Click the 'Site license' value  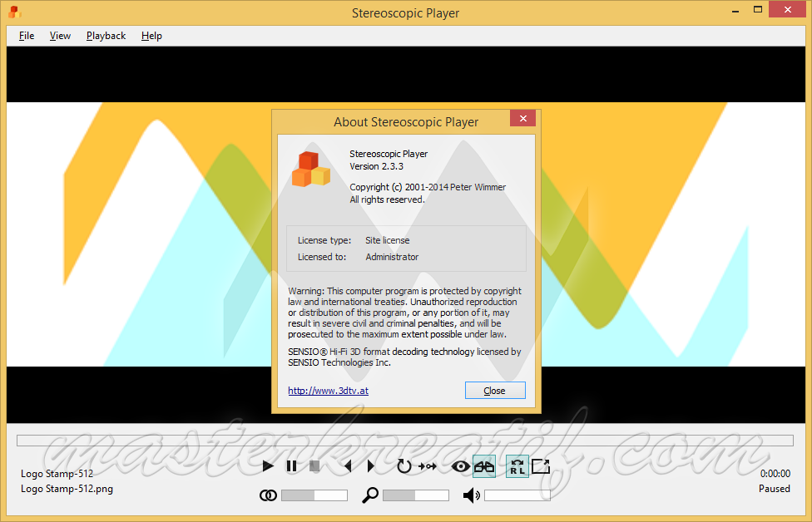tap(388, 240)
